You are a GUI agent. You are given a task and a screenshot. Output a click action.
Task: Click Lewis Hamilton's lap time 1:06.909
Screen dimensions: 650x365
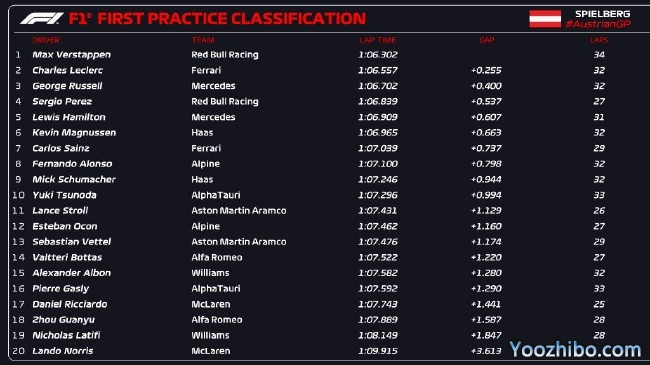click(378, 117)
